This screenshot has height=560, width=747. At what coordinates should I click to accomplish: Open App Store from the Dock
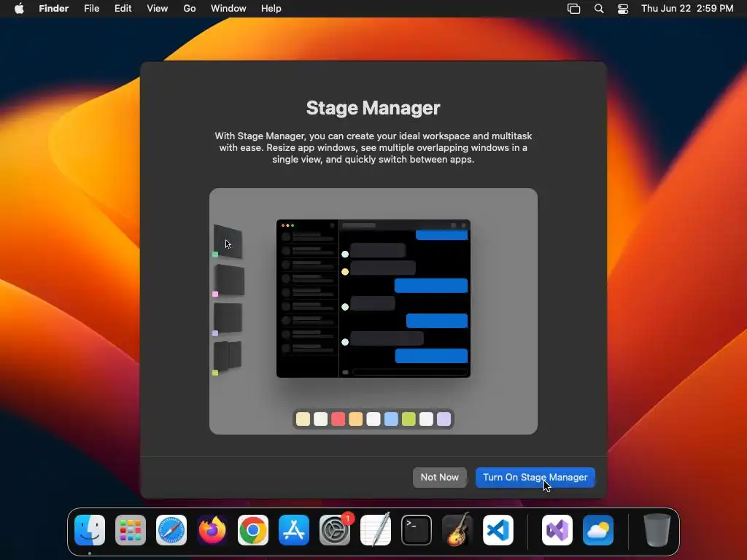click(294, 530)
